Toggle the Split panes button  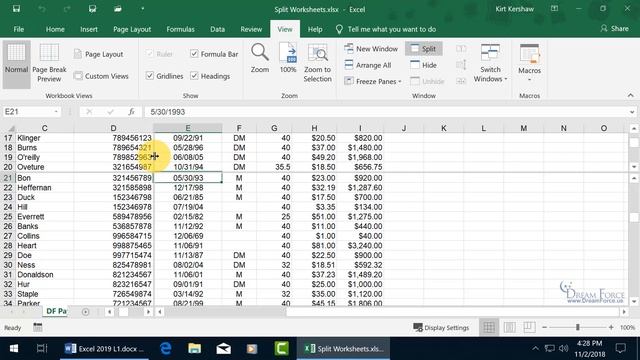tap(423, 49)
